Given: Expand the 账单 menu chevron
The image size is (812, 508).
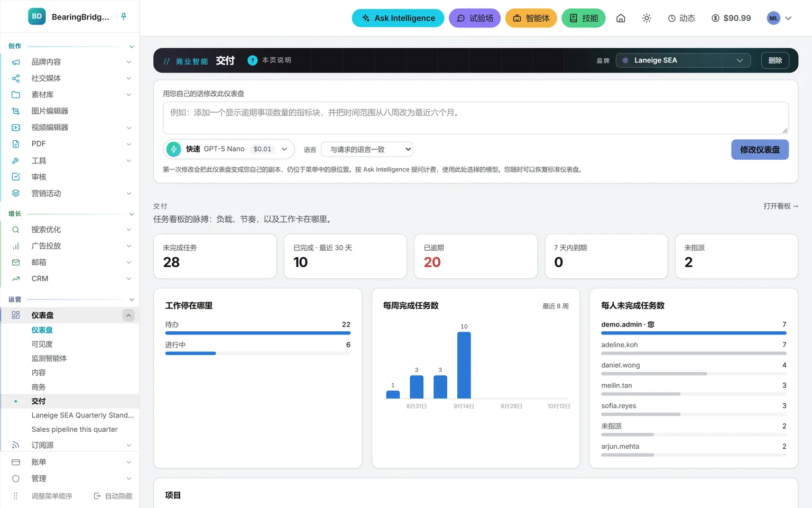Looking at the screenshot, I should click(x=129, y=462).
